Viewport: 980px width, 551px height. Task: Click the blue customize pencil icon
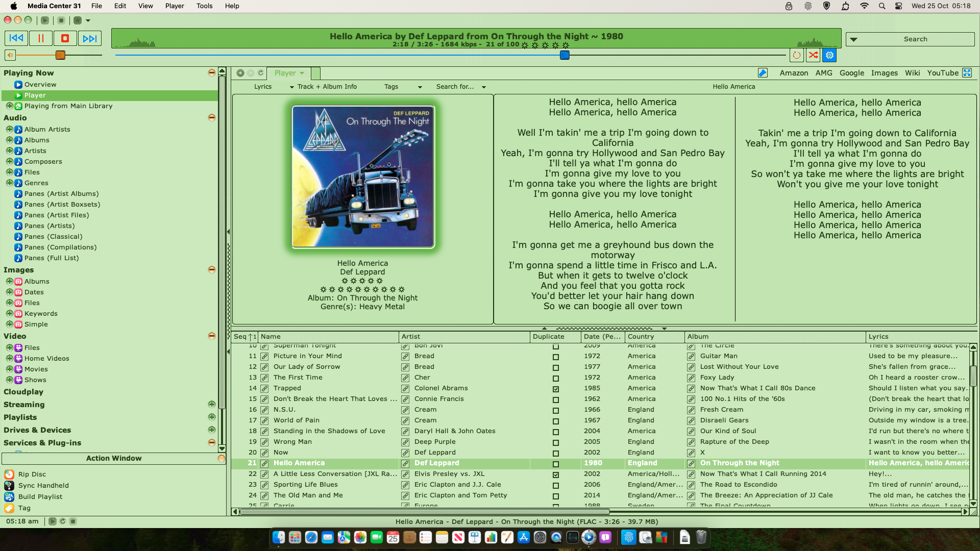[x=763, y=73]
